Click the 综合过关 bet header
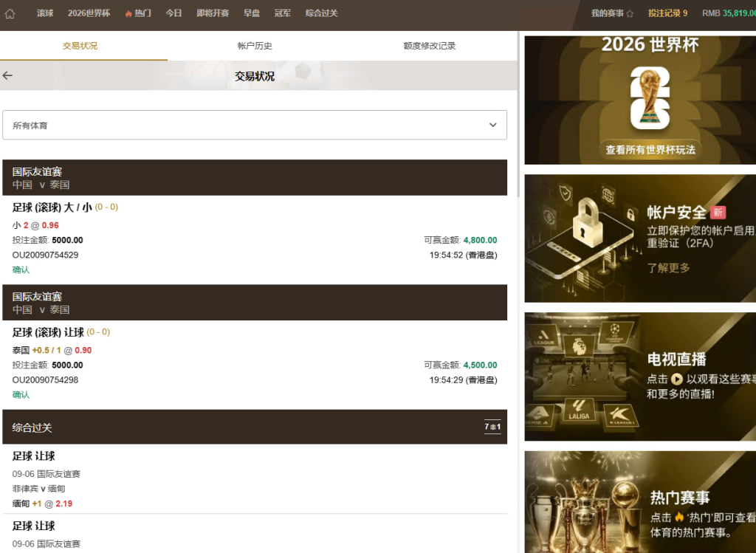The image size is (756, 553). point(255,427)
